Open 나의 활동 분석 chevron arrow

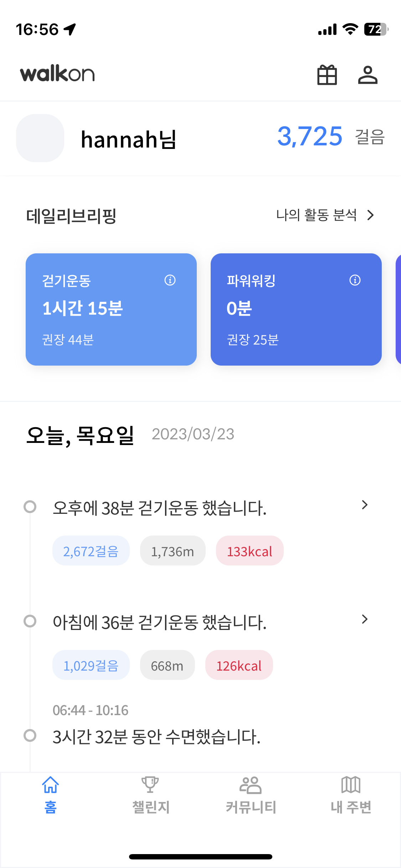(x=371, y=215)
